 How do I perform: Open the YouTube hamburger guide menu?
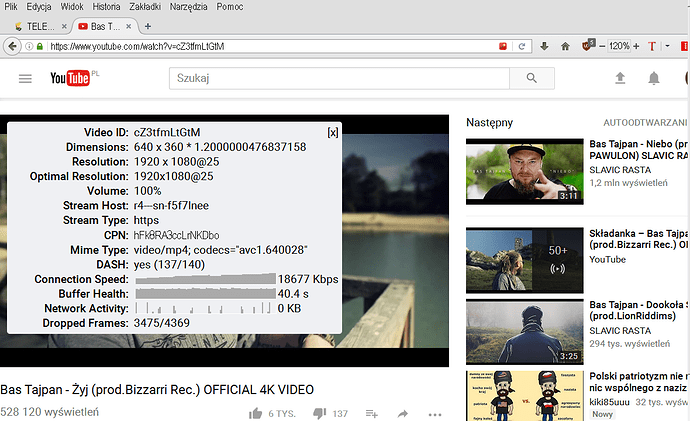24,78
